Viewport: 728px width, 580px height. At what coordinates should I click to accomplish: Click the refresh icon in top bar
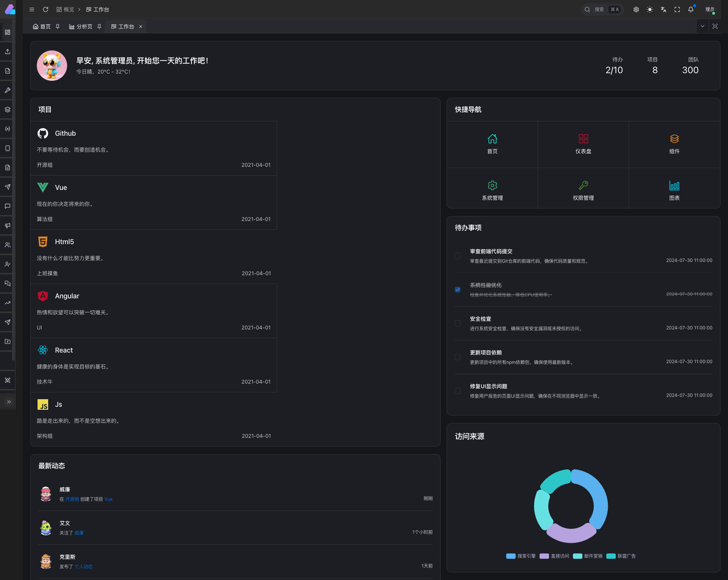45,9
